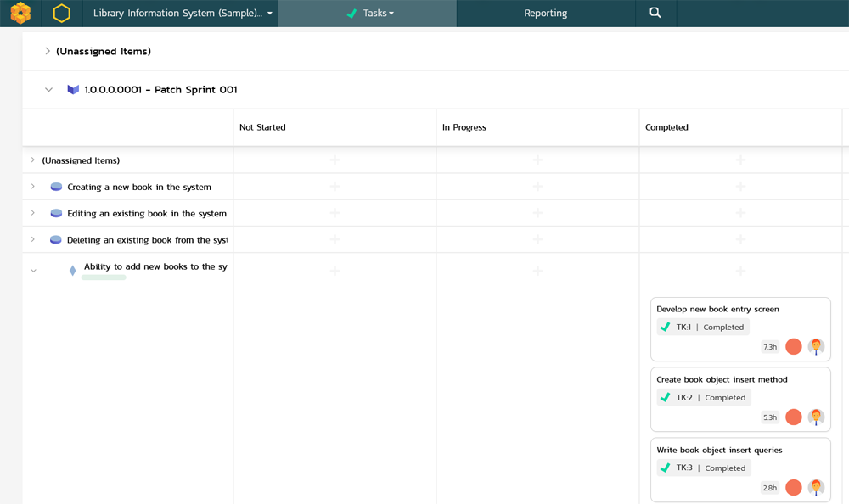Expand the Unassigned Items row at the top
849x504 pixels.
pyautogui.click(x=48, y=51)
